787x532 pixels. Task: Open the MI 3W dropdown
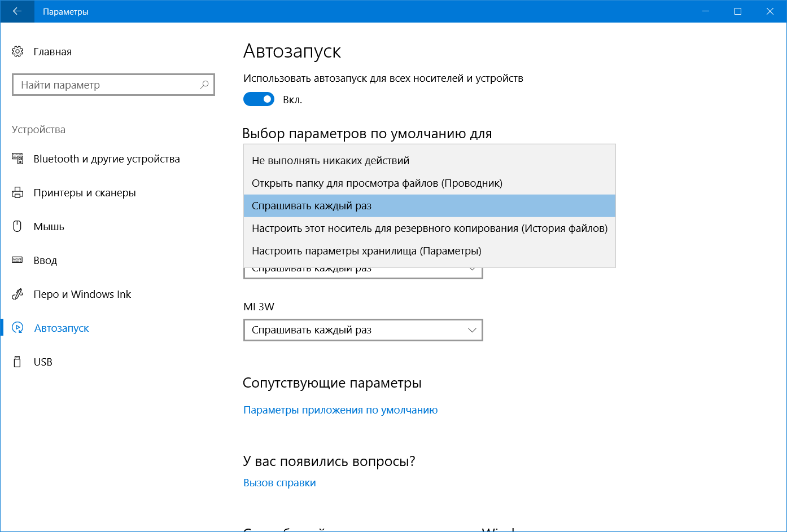pyautogui.click(x=362, y=330)
